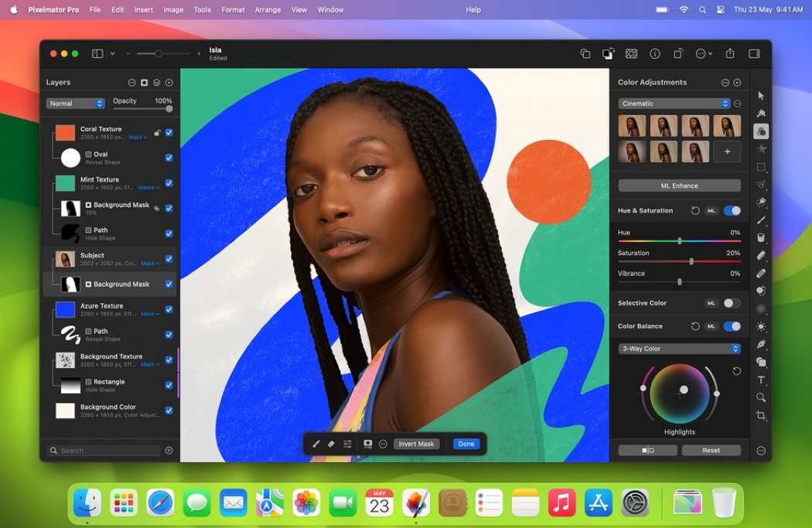The image size is (812, 528).
Task: Click the layers search field
Action: [104, 449]
